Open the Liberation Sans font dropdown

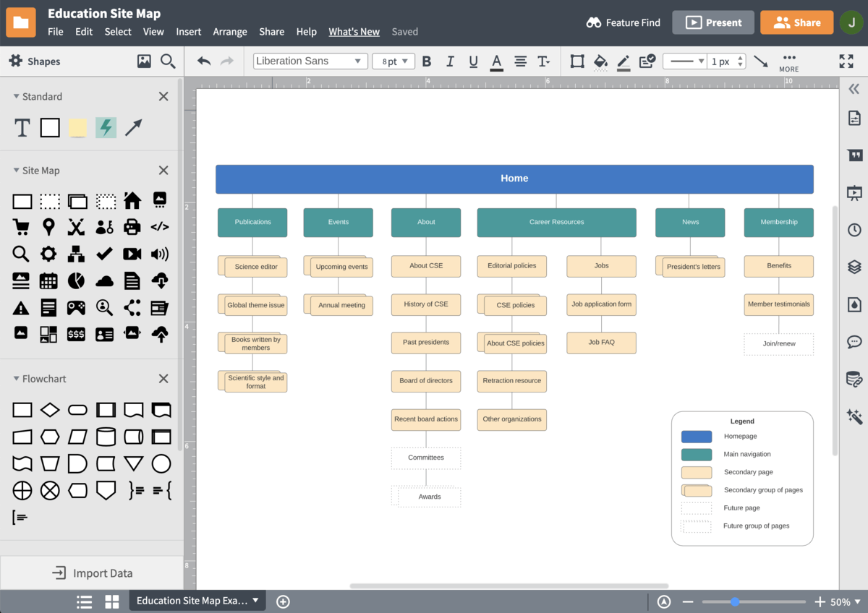(x=310, y=61)
